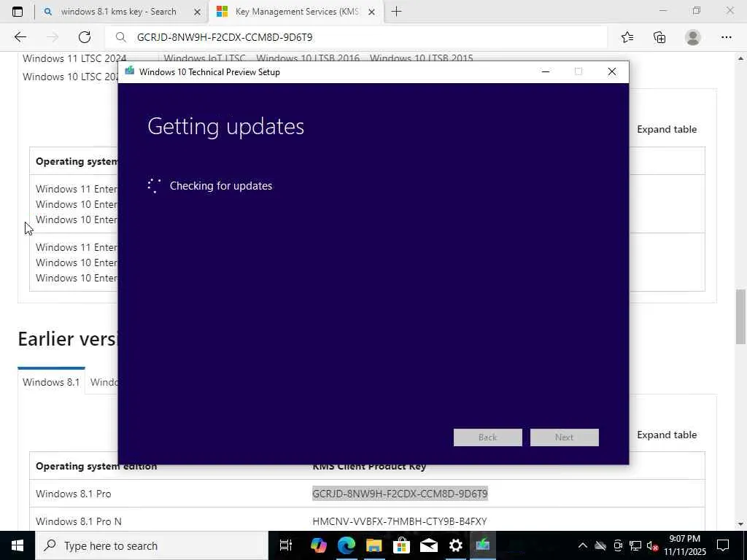Screen dimensions: 747x560
Task: Close the windows 8.1 kms key Search tab
Action: pos(197,12)
